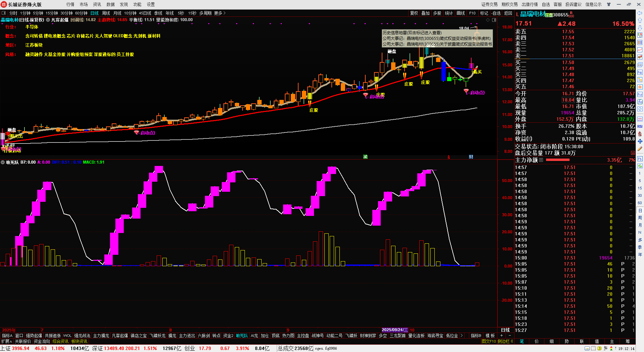Image resolution: width=644 pixels, height=352 pixels.
Task: Click the 模板 button
Action: click(490, 336)
